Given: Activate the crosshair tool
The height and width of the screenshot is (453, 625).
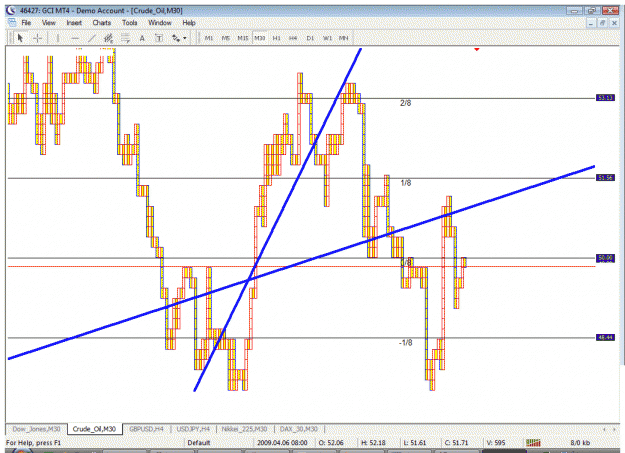Looking at the screenshot, I should [x=37, y=38].
